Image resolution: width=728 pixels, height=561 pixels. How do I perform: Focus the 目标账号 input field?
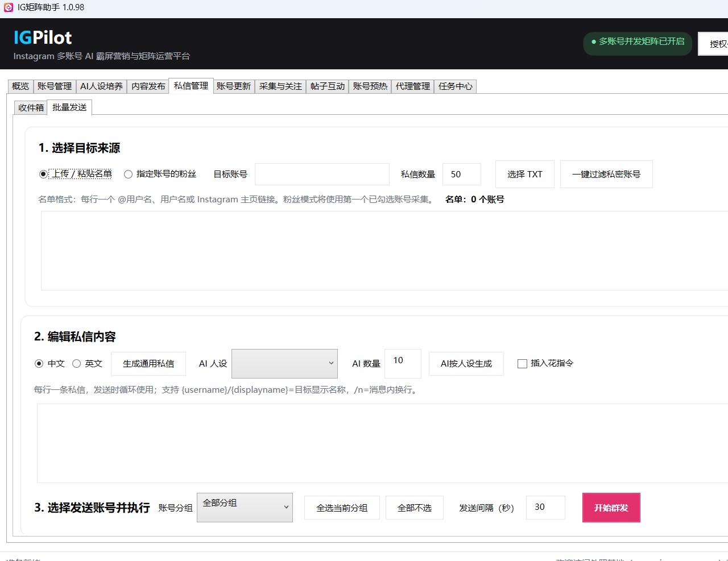point(322,174)
